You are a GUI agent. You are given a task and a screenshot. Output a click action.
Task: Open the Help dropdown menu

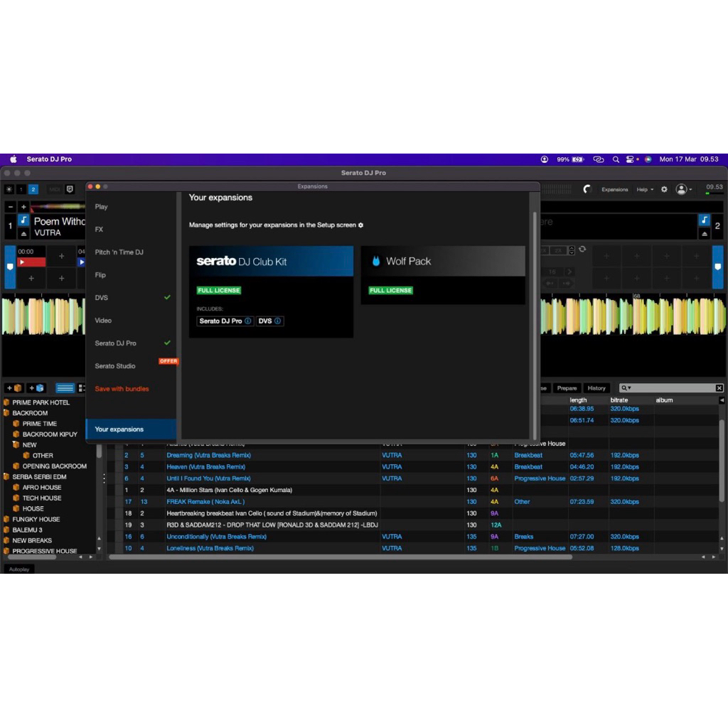(643, 190)
